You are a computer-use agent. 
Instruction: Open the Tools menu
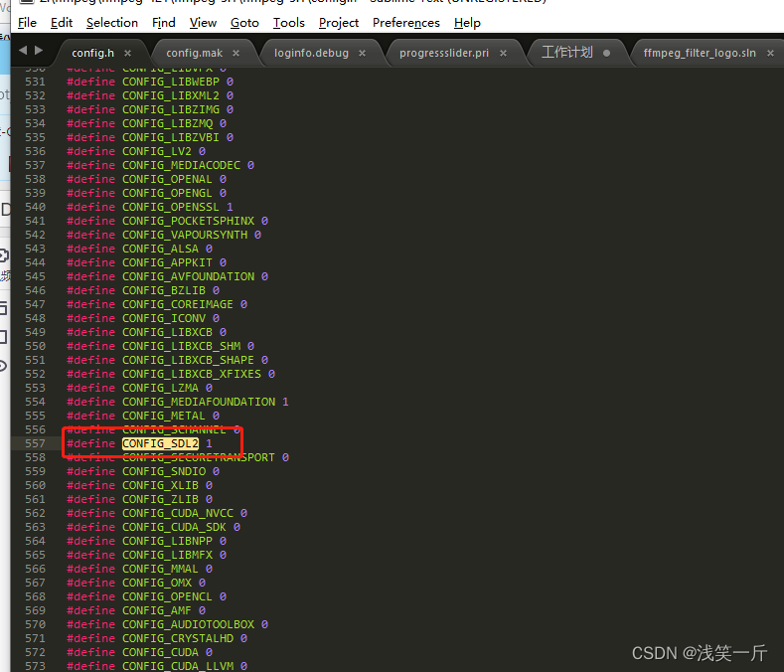288,23
